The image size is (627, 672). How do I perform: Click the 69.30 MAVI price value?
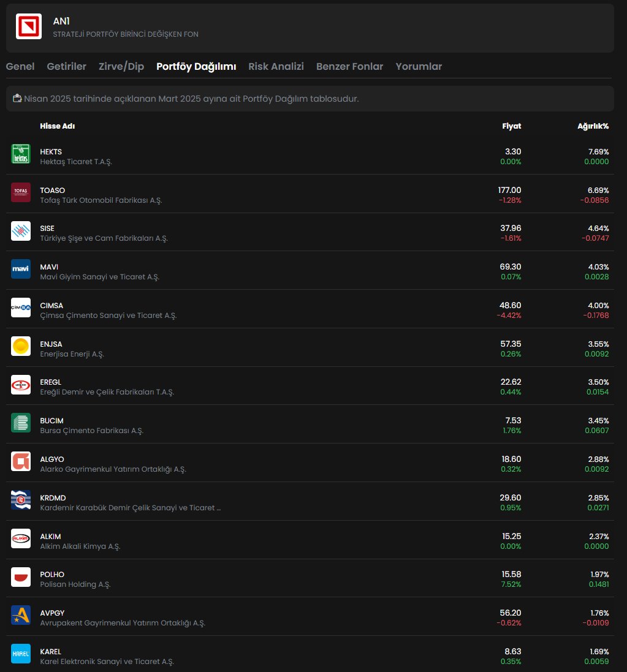click(x=511, y=266)
